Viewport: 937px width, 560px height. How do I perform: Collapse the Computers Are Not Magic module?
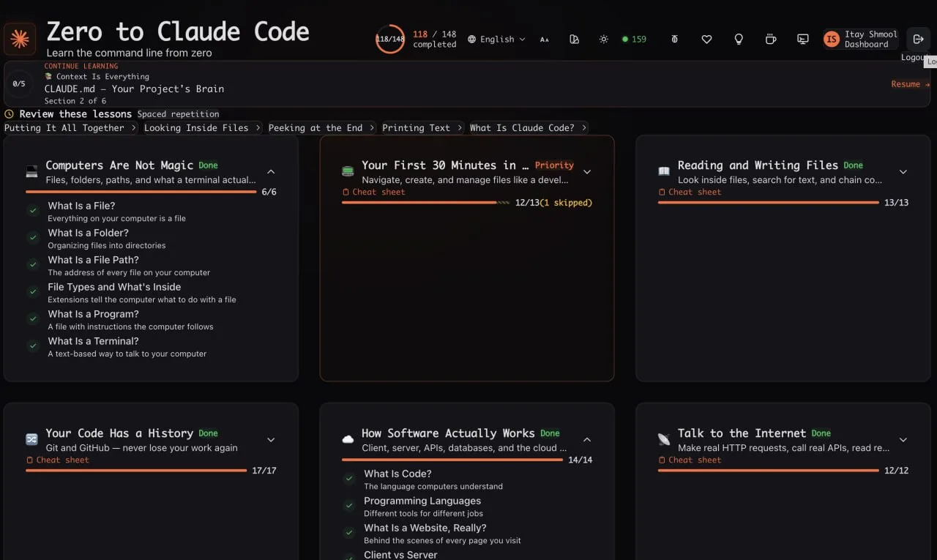tap(271, 172)
